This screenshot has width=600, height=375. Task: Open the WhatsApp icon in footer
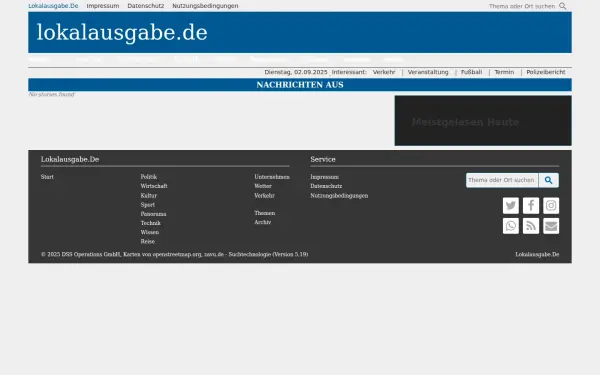511,226
